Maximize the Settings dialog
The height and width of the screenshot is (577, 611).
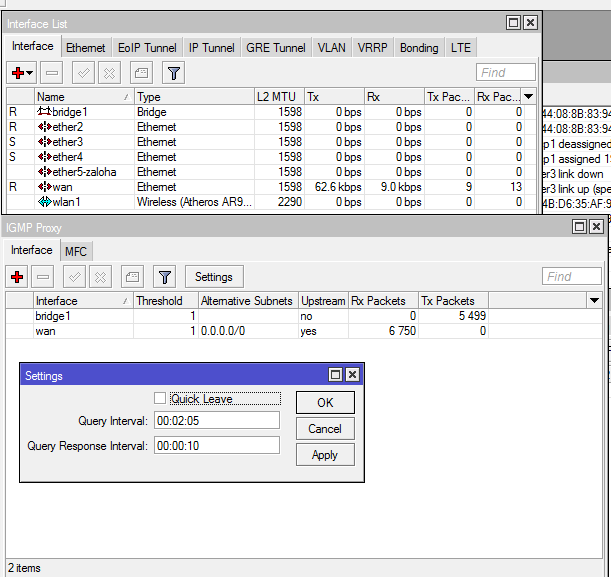(x=335, y=375)
